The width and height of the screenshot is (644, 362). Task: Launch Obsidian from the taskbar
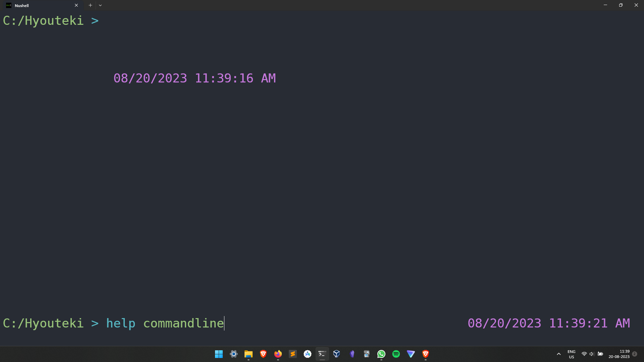point(352,354)
